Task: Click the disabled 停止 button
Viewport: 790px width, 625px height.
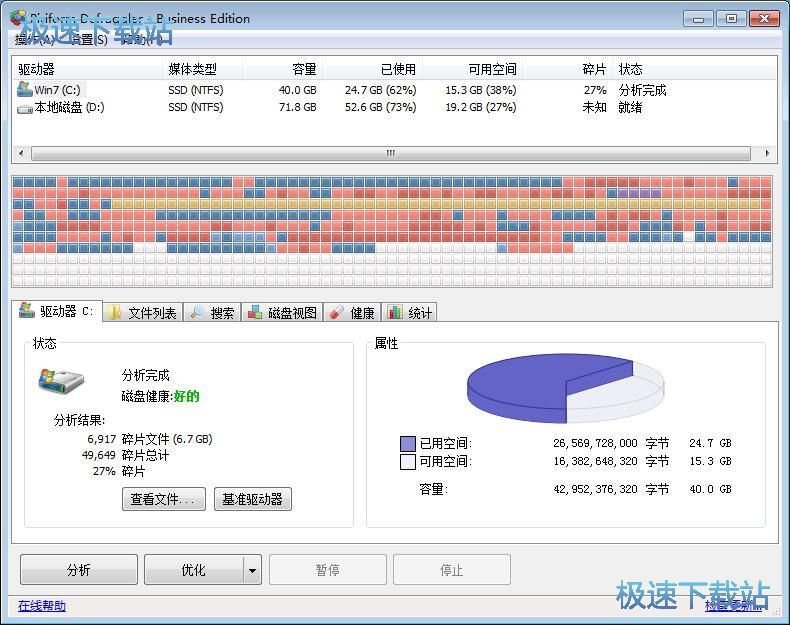Action: point(451,570)
